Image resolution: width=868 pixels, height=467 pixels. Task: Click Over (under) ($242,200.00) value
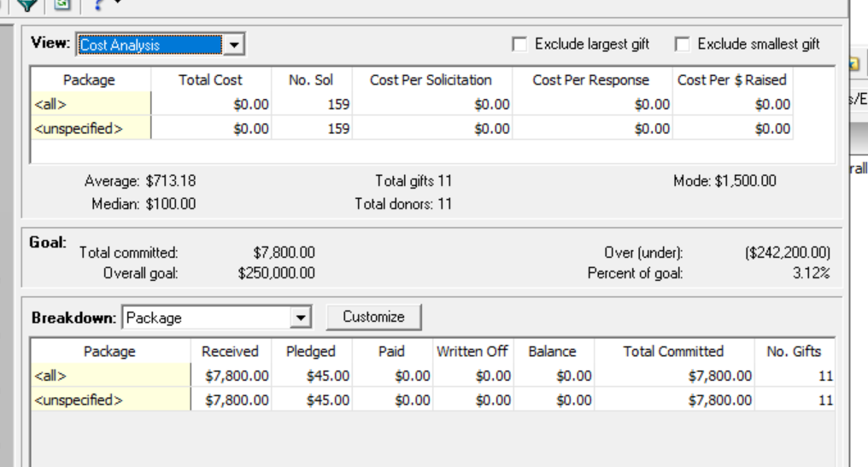point(787,253)
